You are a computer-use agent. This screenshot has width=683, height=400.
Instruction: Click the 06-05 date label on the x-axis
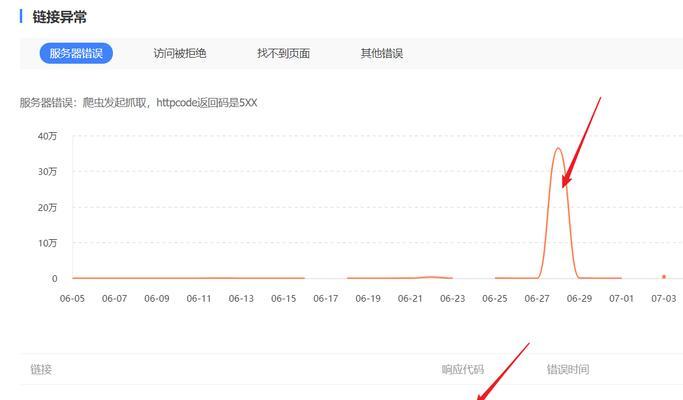(x=72, y=298)
